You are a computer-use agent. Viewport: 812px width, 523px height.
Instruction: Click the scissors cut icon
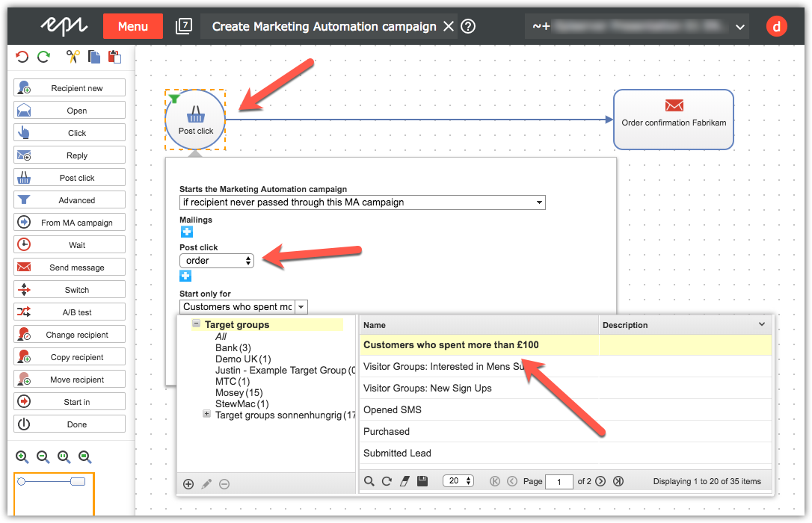(x=73, y=57)
